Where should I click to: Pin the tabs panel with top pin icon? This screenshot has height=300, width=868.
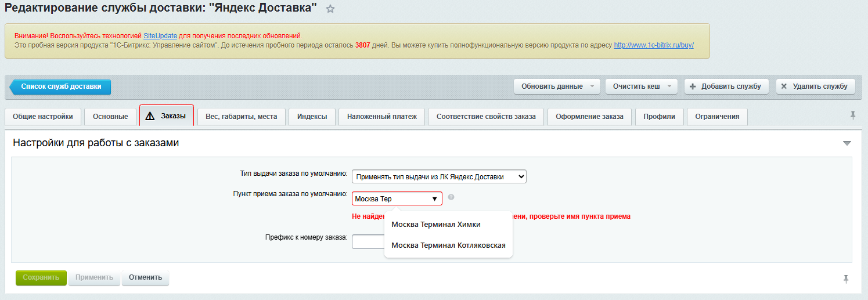coord(853,115)
